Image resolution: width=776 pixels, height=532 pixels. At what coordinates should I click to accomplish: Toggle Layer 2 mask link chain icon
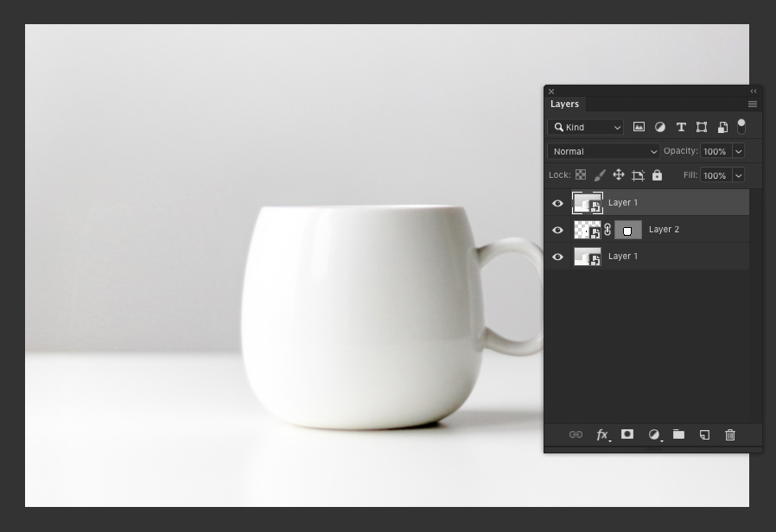[607, 230]
